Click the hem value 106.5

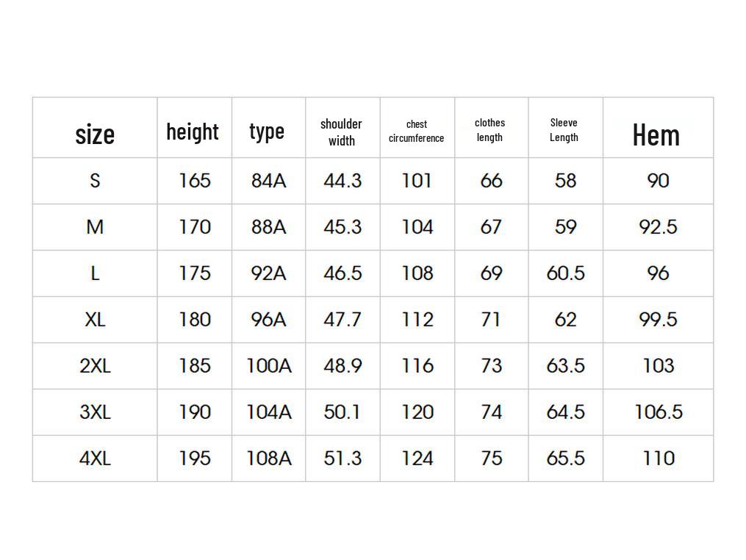tap(658, 412)
